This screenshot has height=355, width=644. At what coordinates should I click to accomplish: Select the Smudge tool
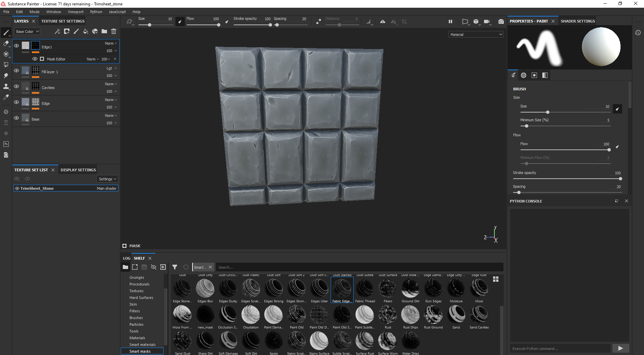click(6, 76)
